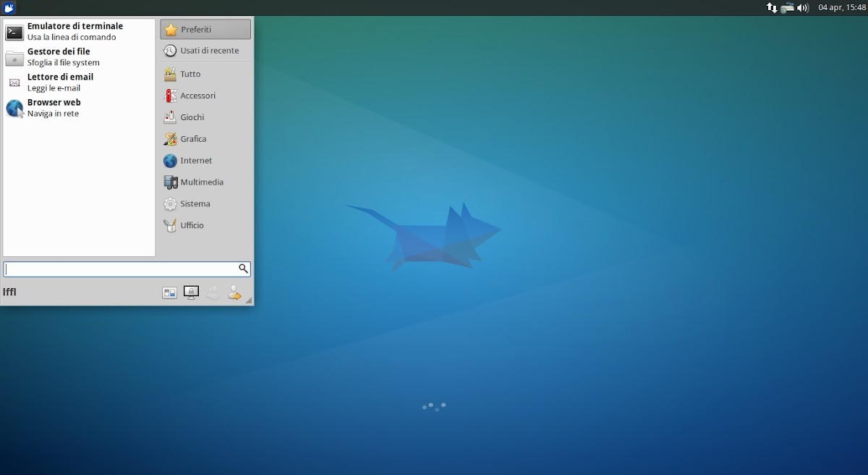Click the Whisker menu button in the panel

[x=9, y=8]
